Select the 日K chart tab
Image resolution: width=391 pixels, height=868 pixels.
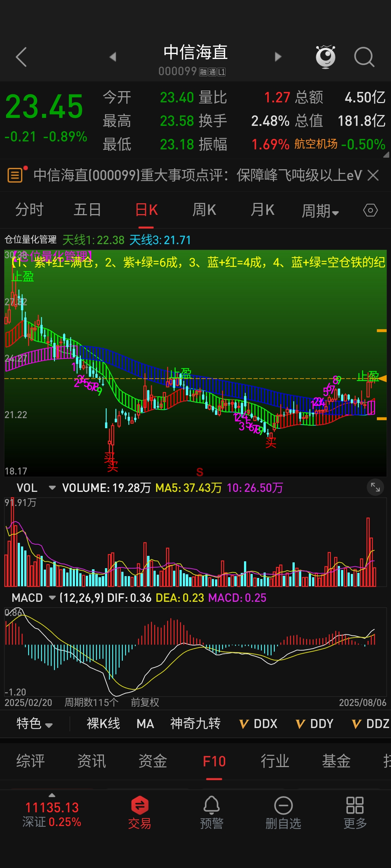pos(146,210)
